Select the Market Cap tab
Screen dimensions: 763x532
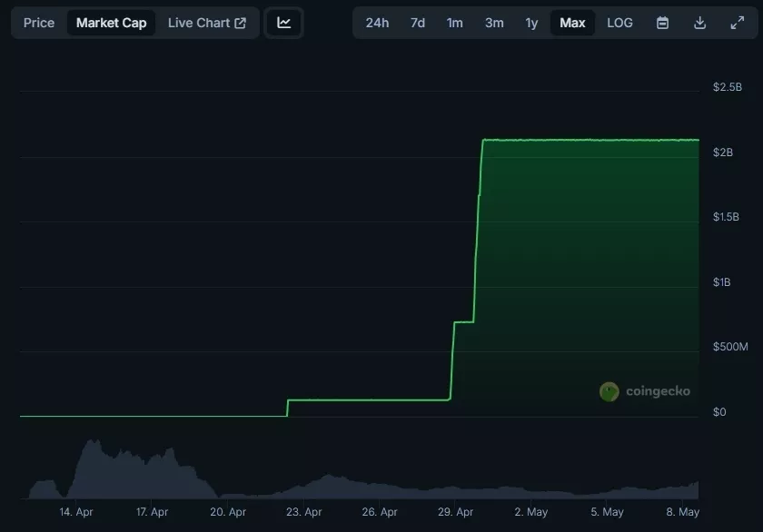coord(111,23)
